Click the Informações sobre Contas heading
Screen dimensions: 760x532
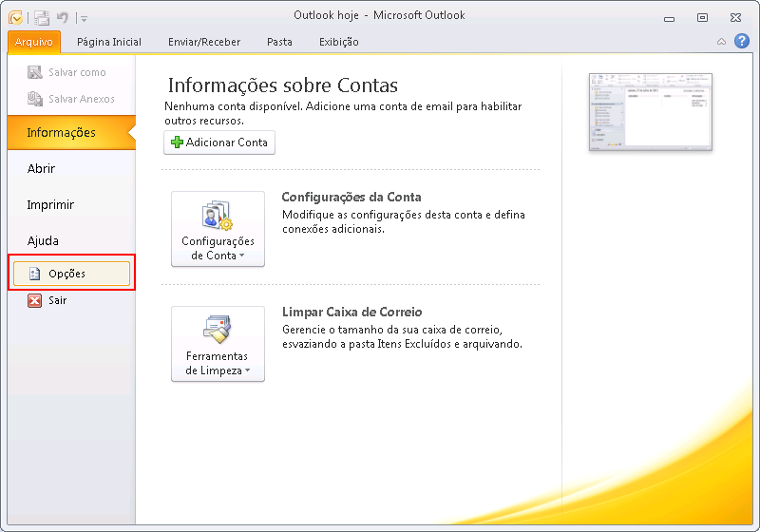(x=282, y=85)
